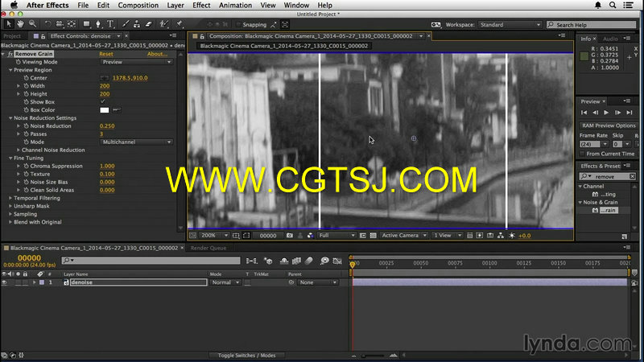This screenshot has width=644, height=362.
Task: Click the Region of Interest icon
Action: pyautogui.click(x=246, y=236)
